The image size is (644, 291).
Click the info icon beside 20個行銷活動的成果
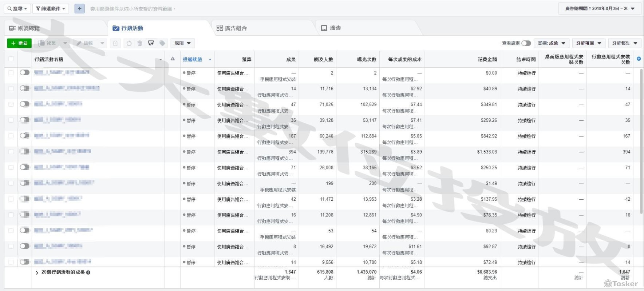pos(88,272)
